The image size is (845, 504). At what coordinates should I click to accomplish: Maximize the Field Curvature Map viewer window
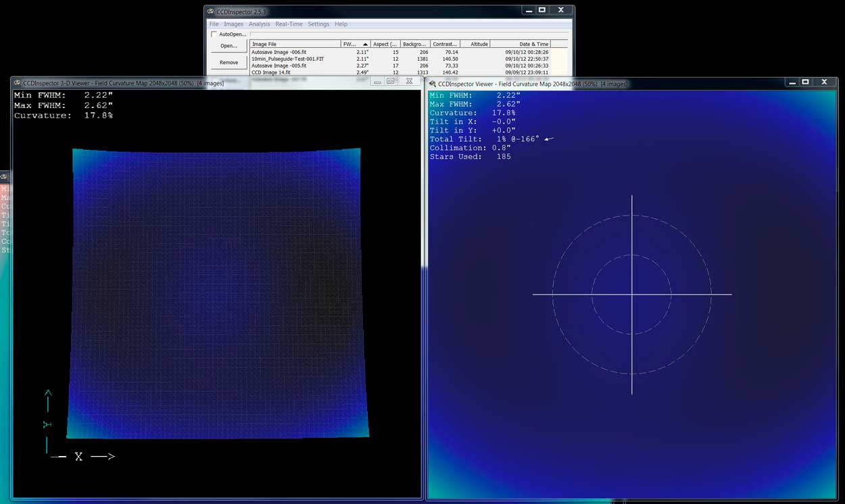pyautogui.click(x=805, y=82)
